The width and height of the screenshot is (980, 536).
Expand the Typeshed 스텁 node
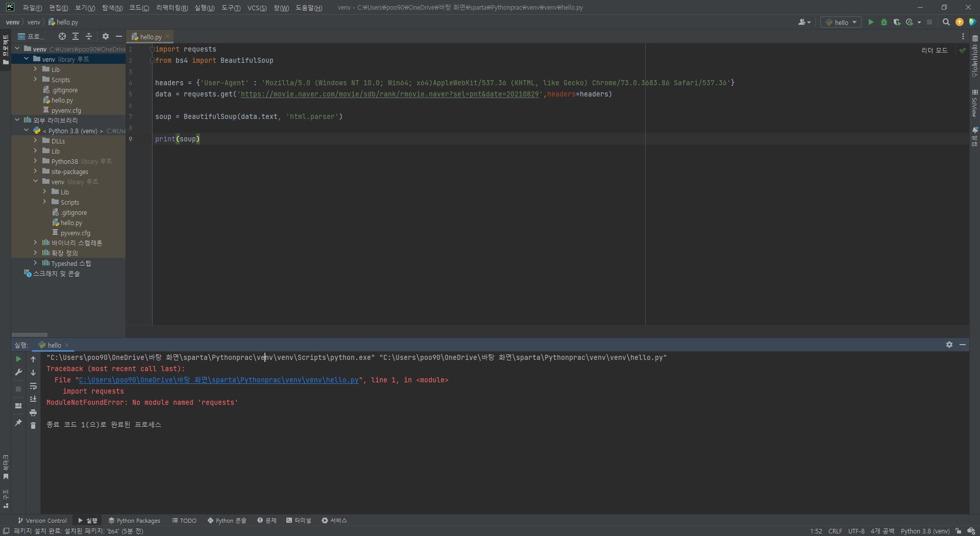click(35, 263)
